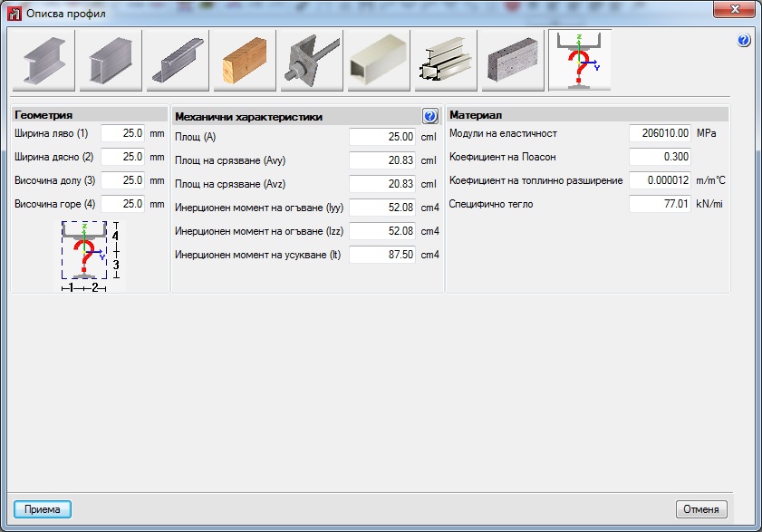The height and width of the screenshot is (532, 762).
Task: Select the timber beam profile icon
Action: (x=245, y=61)
